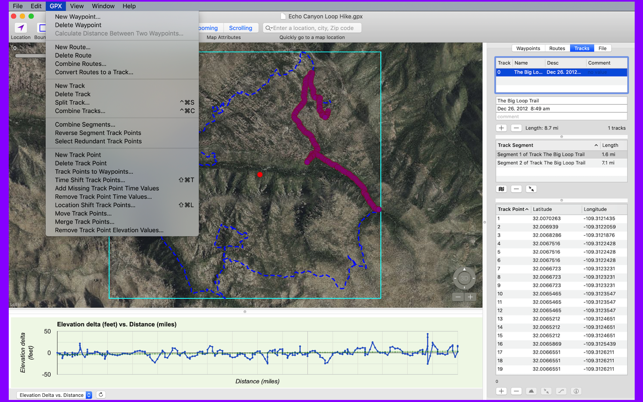Open the File menu
The height and width of the screenshot is (402, 643).
coord(18,6)
